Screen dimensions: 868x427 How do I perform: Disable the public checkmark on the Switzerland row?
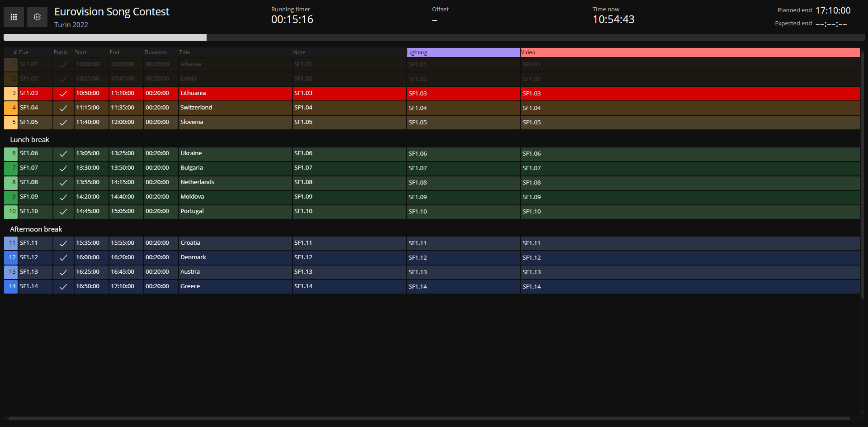click(x=63, y=108)
